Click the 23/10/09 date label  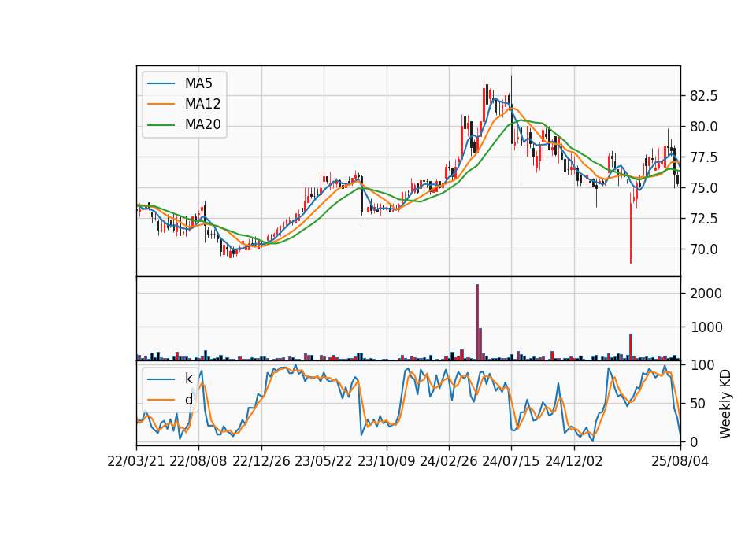click(386, 461)
